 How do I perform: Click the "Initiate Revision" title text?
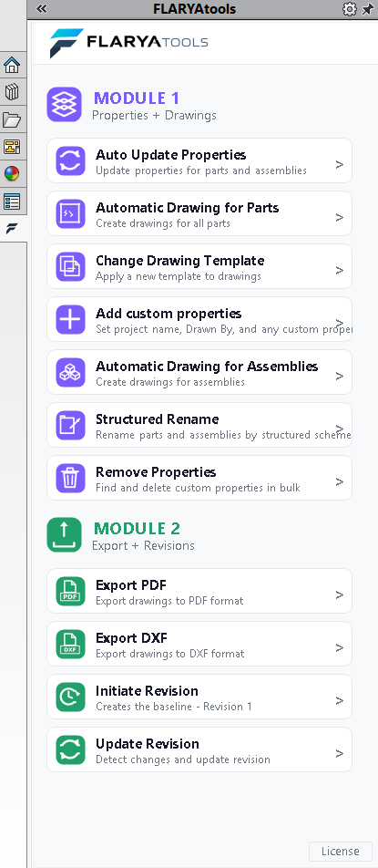(x=147, y=691)
